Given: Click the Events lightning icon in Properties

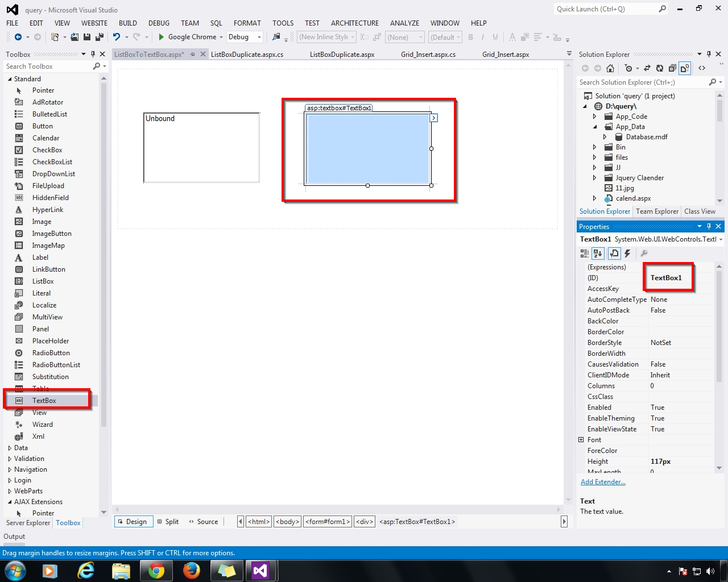Looking at the screenshot, I should [627, 253].
